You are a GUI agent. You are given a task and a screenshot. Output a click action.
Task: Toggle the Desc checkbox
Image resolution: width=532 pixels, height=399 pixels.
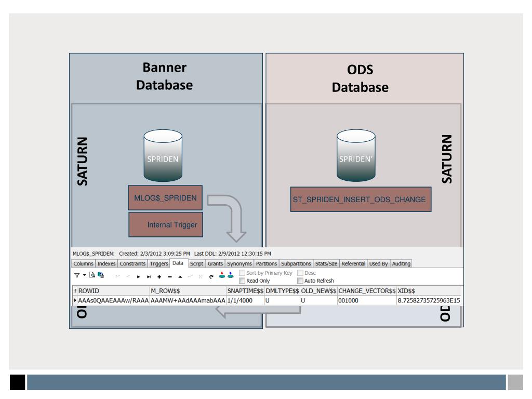(300, 273)
